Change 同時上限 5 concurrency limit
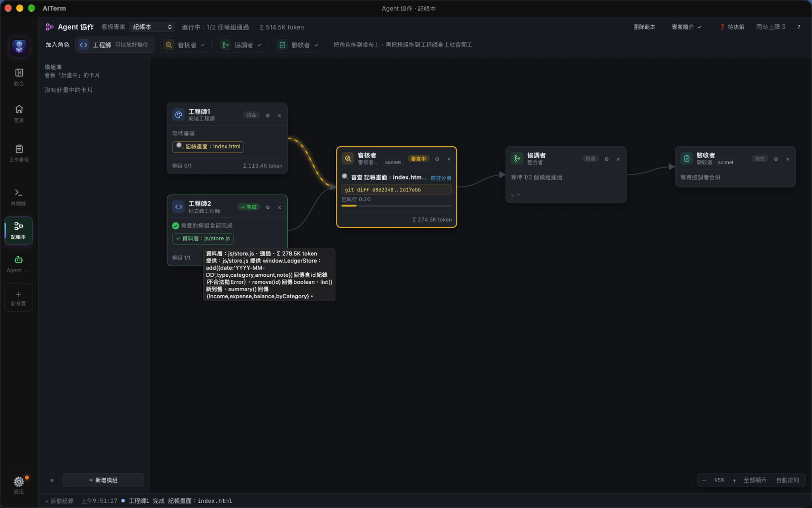 (771, 27)
